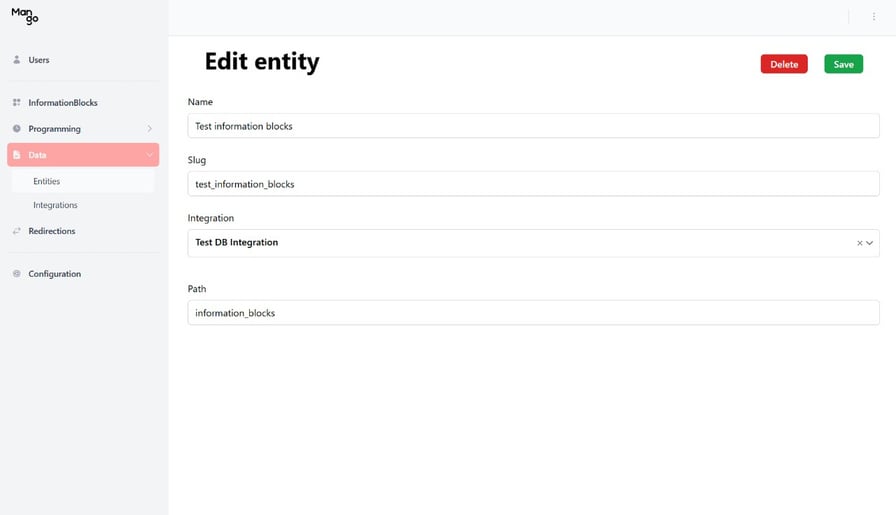This screenshot has height=515, width=896.
Task: Open the Users menu item
Action: point(39,60)
